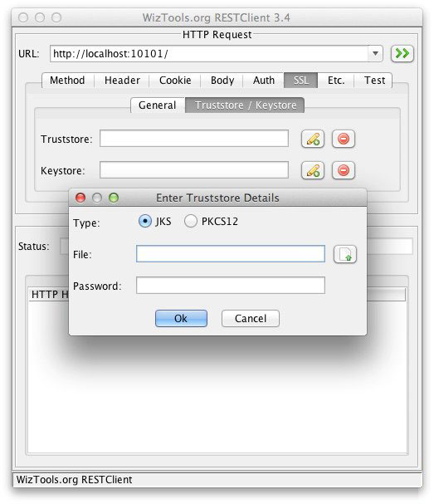434x504 pixels.
Task: Send request with green arrows button
Action: (402, 53)
